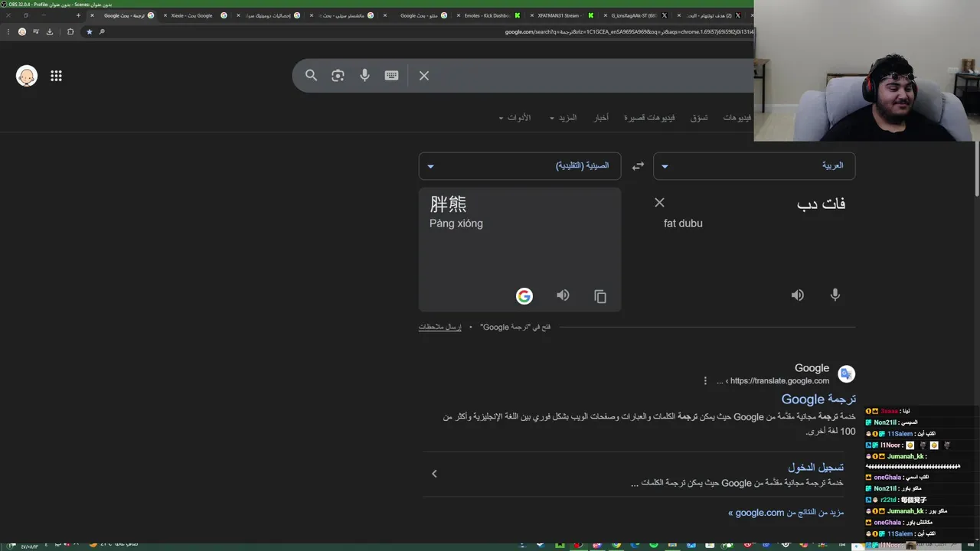Copy the Chinese translation
Image resolution: width=980 pixels, height=551 pixels.
[600, 296]
